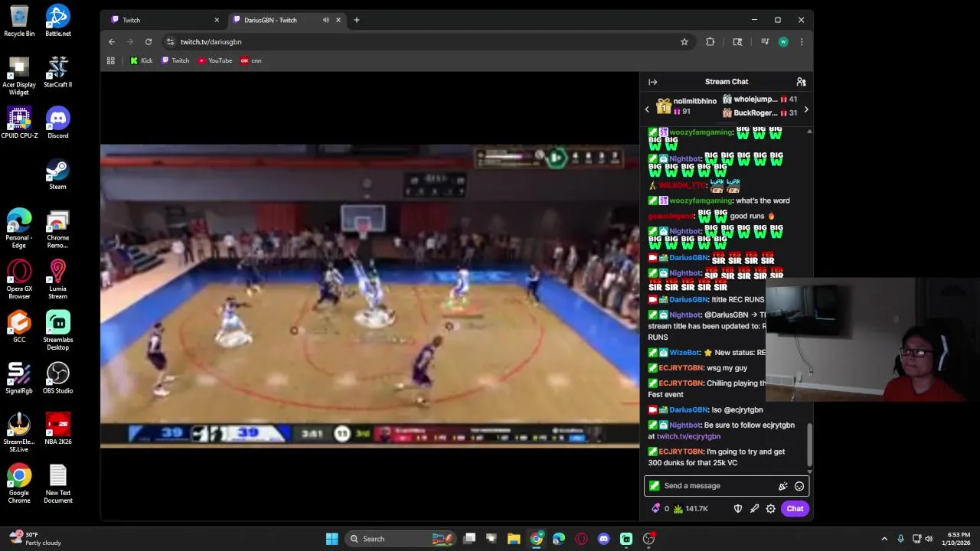Viewport: 980px width, 551px height.
Task: Click WizeBot username in chat
Action: [684, 353]
